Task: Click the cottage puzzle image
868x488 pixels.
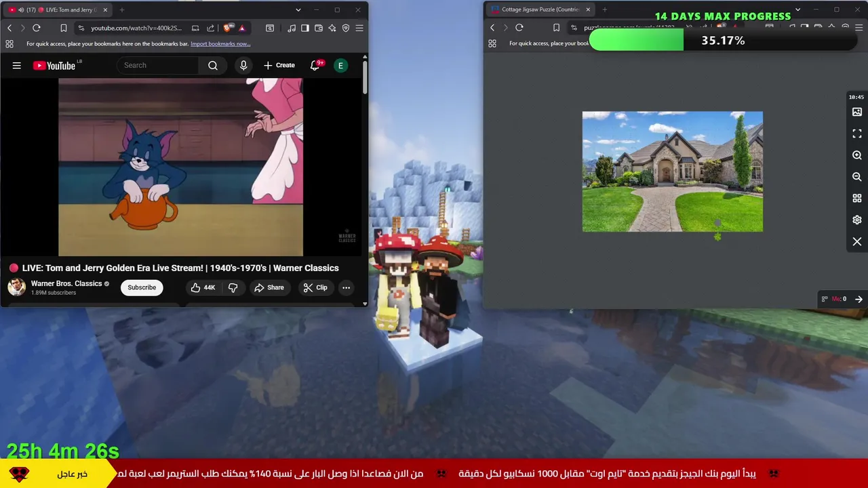Action: pos(673,171)
